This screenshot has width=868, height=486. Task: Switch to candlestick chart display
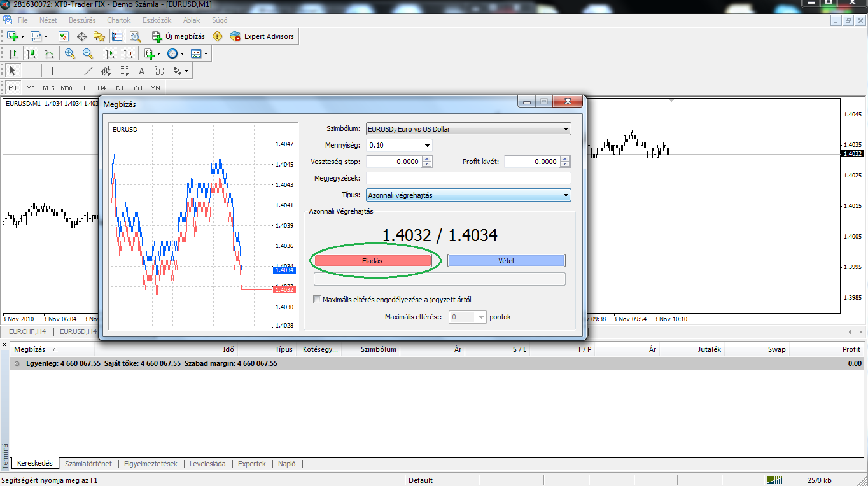click(31, 54)
